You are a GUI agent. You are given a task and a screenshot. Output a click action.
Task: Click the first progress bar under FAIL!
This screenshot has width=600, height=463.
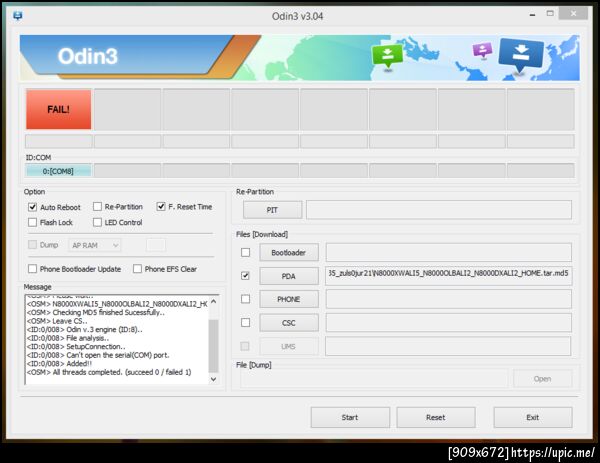[59, 141]
